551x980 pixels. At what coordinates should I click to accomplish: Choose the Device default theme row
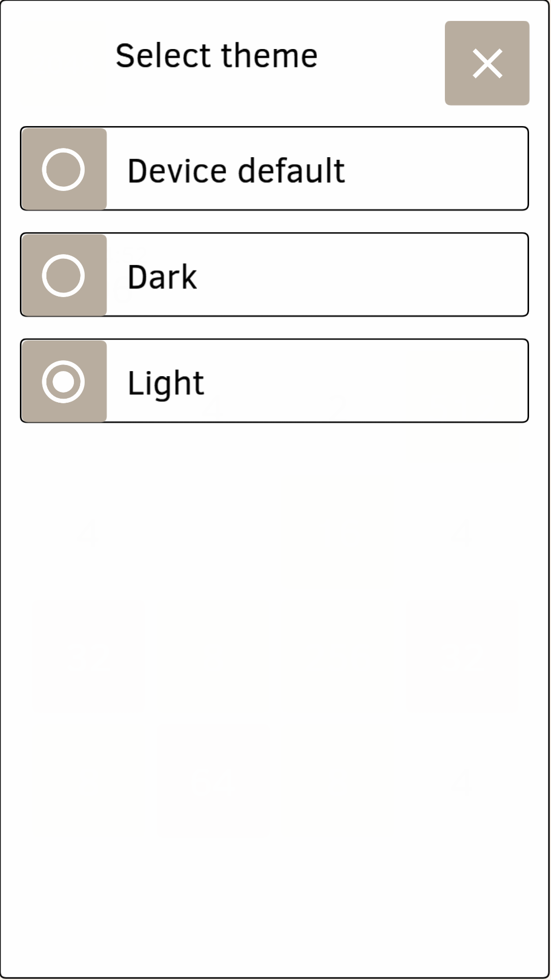(x=274, y=168)
